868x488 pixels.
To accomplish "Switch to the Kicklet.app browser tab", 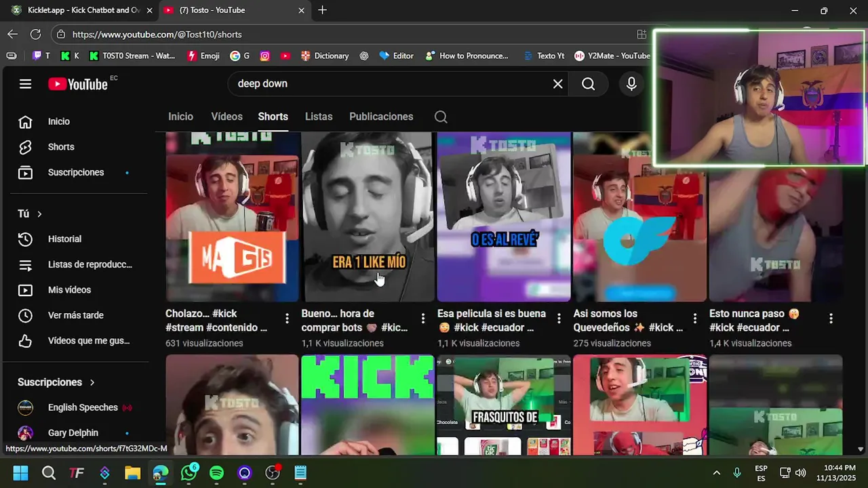I will (x=78, y=10).
